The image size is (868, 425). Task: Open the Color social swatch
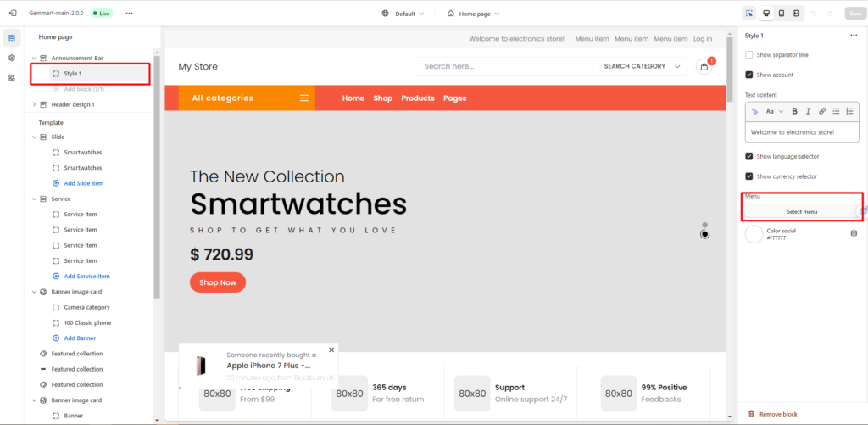point(754,234)
